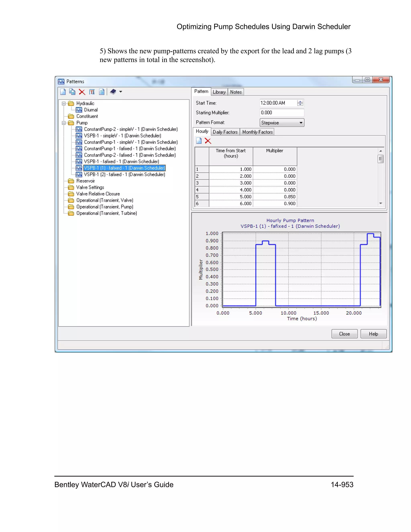
Task: Minimize the Patterns window
Action: point(357,80)
